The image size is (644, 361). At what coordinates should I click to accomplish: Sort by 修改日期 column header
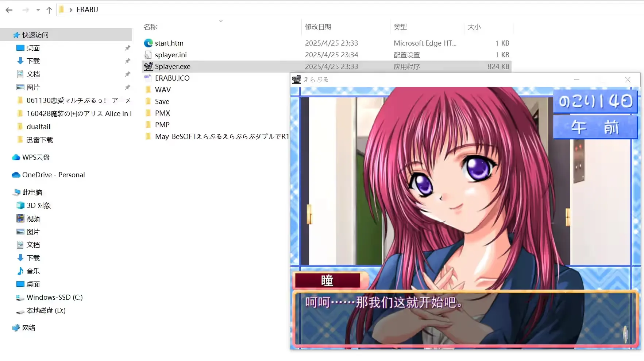coord(318,27)
